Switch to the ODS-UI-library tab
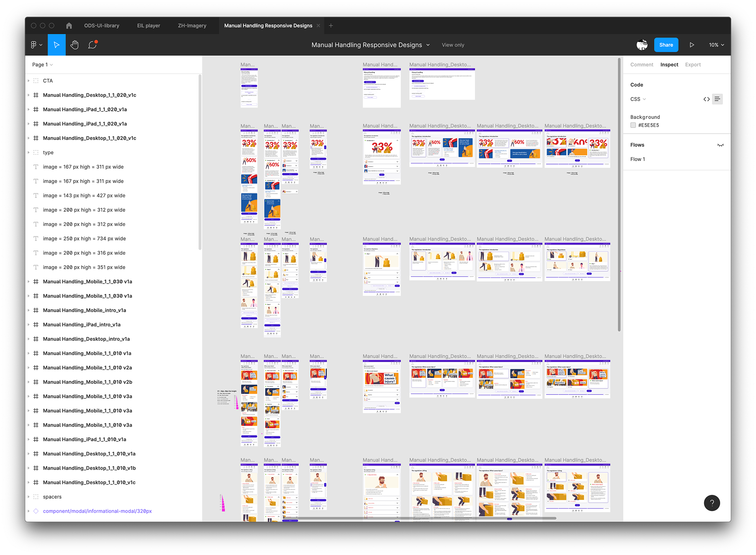Screen dimensions: 756x555 102,26
